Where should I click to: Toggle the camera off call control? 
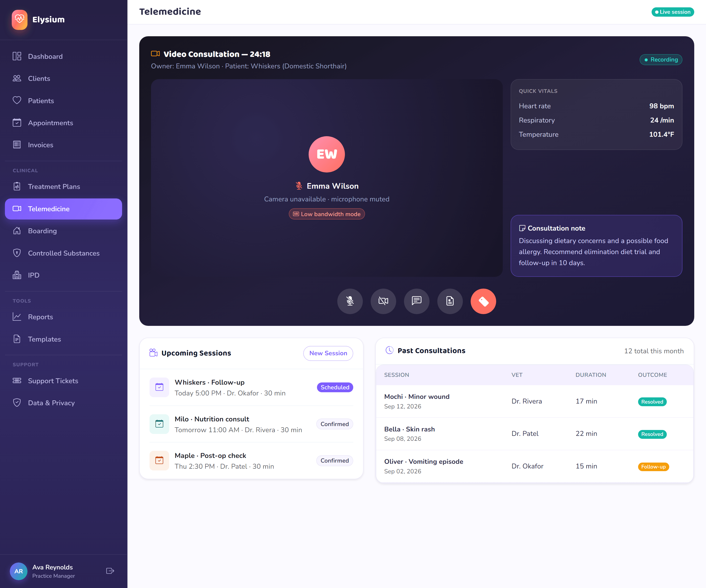383,301
